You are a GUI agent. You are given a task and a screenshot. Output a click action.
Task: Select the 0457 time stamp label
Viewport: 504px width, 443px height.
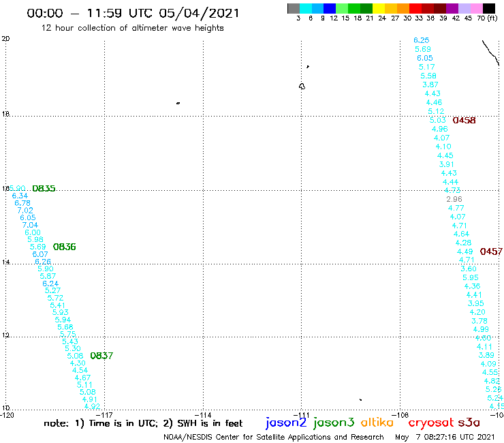(x=491, y=251)
